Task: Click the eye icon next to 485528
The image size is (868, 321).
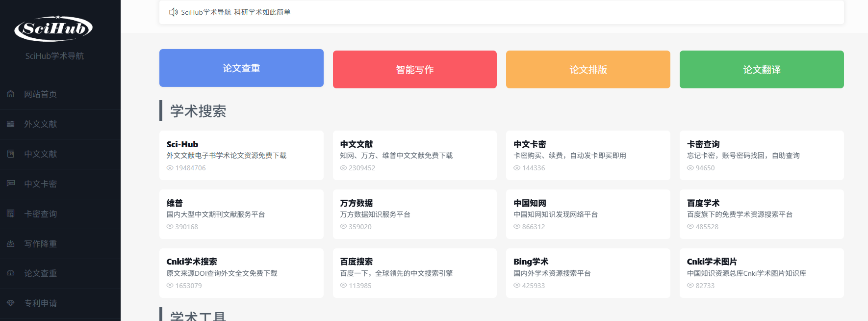Action: (690, 227)
